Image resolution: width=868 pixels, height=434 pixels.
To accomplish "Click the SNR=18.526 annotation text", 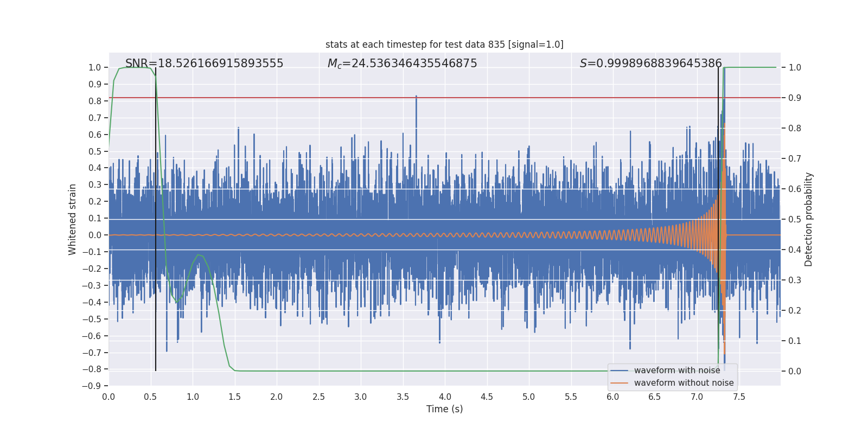I will pos(205,63).
